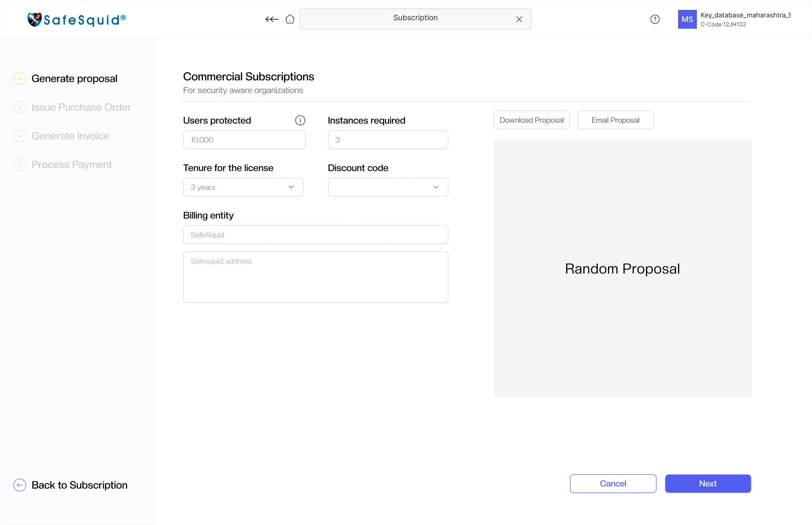
Task: Open the home icon
Action: coord(290,19)
